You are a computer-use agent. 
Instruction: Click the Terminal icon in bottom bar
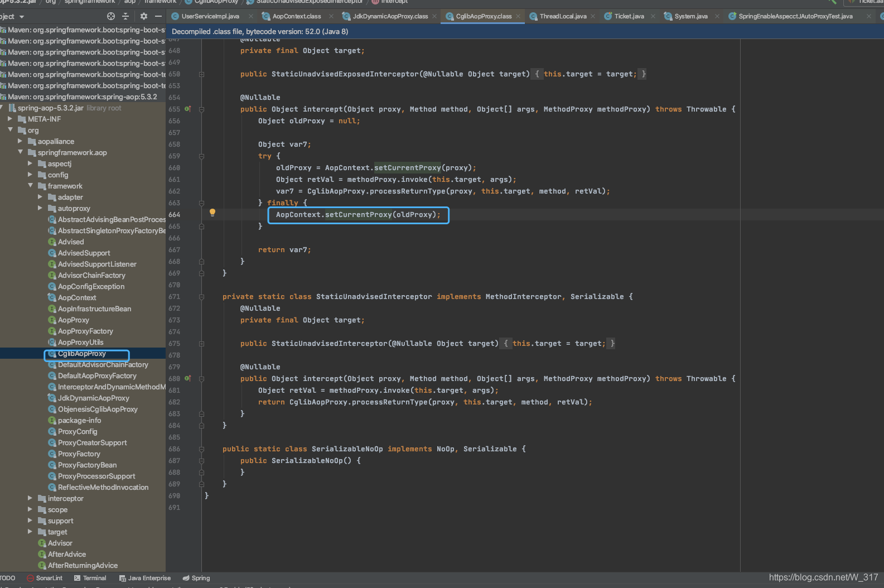78,578
